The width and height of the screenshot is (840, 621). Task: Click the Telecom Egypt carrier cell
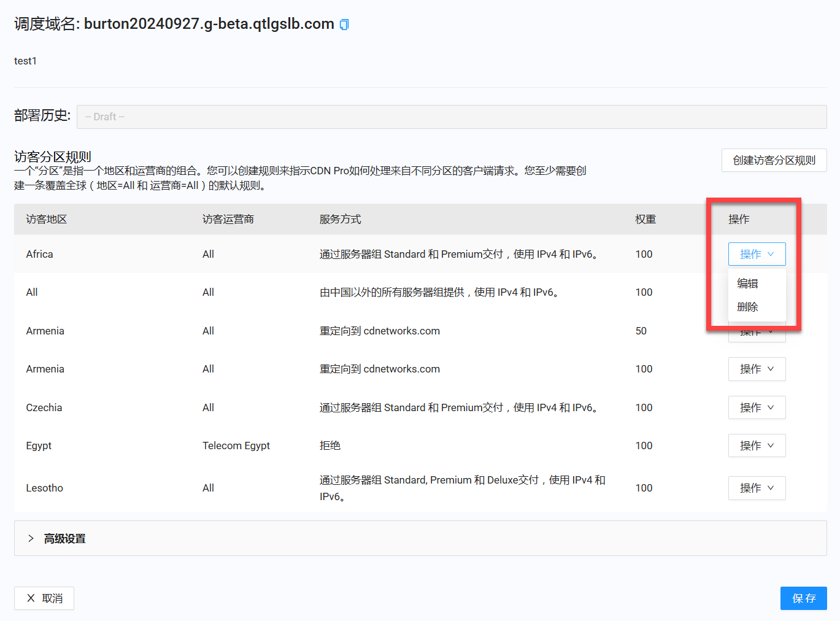tap(236, 445)
